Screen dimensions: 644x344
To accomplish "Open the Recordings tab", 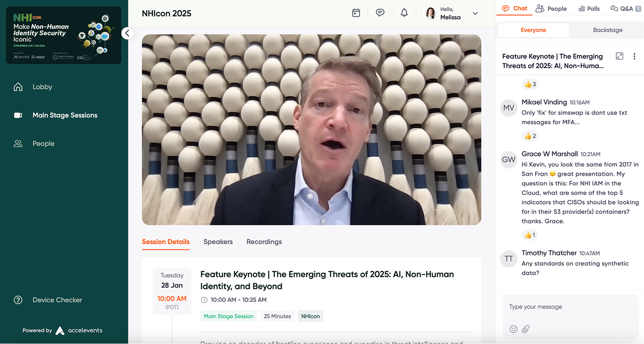I will click(264, 242).
